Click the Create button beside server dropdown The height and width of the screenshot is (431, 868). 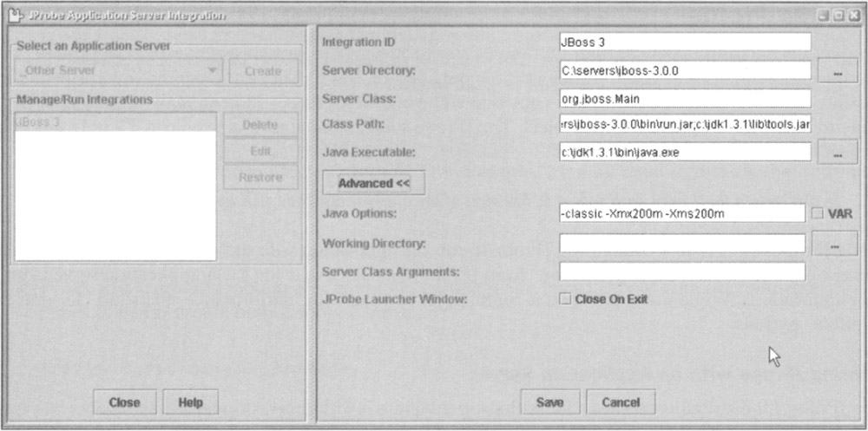(263, 71)
